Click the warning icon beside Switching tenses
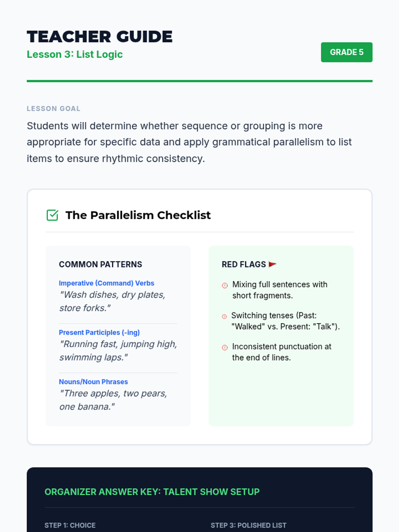 [x=224, y=317]
